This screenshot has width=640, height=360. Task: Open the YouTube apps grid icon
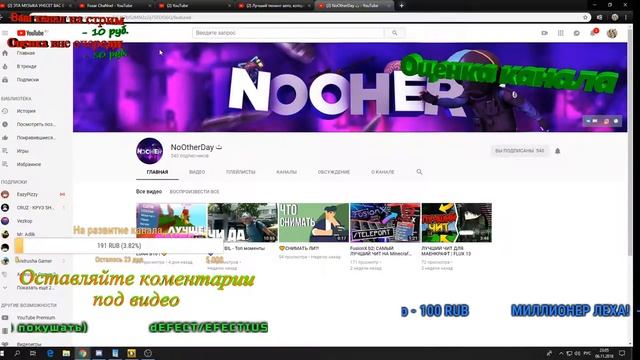560,33
